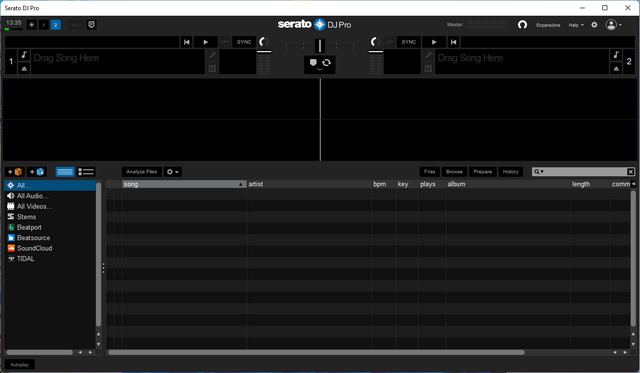Click the center marker shield icon
This screenshot has width=640, height=373.
[x=313, y=62]
